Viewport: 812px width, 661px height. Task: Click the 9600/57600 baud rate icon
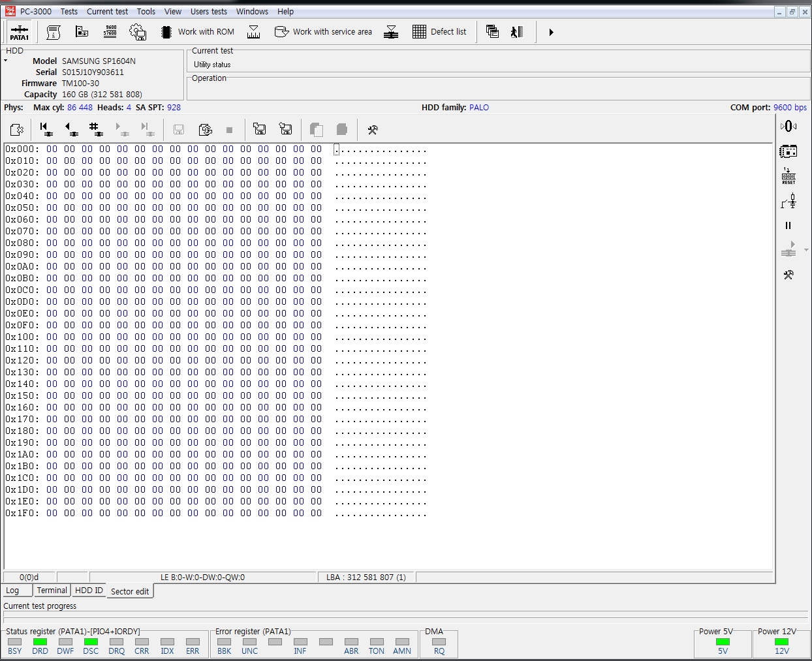coord(110,31)
